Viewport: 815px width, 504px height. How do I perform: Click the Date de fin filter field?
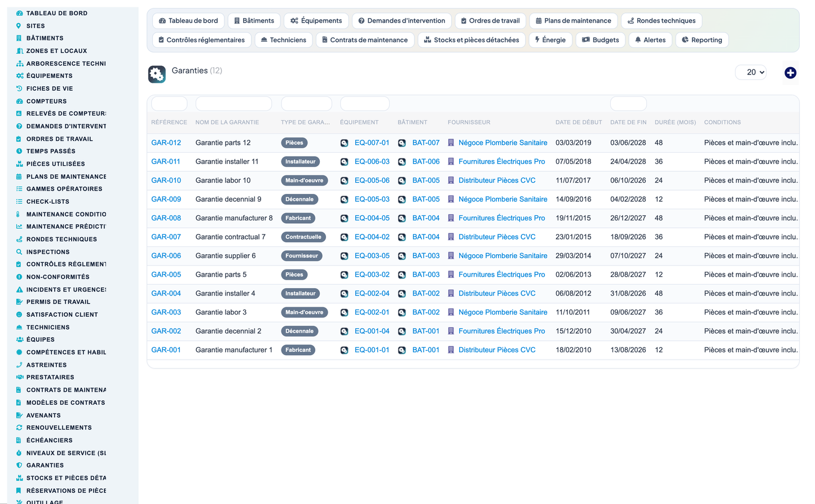point(628,104)
